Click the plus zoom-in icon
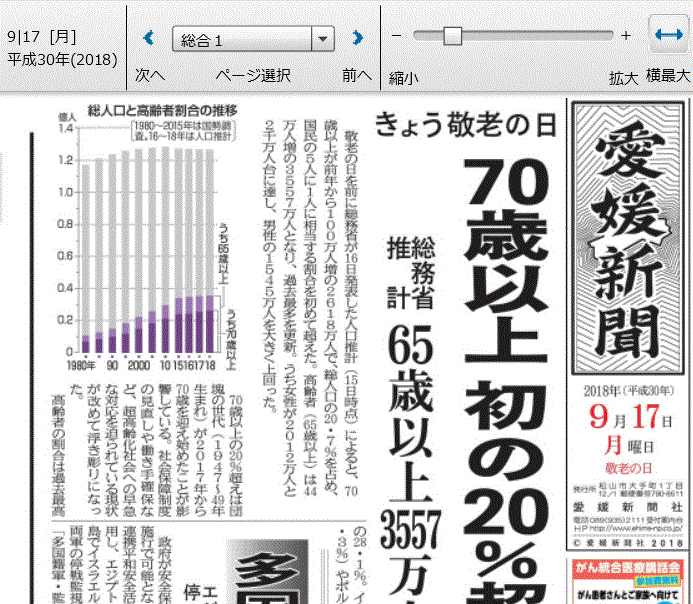Image resolution: width=693 pixels, height=604 pixels. 625,36
